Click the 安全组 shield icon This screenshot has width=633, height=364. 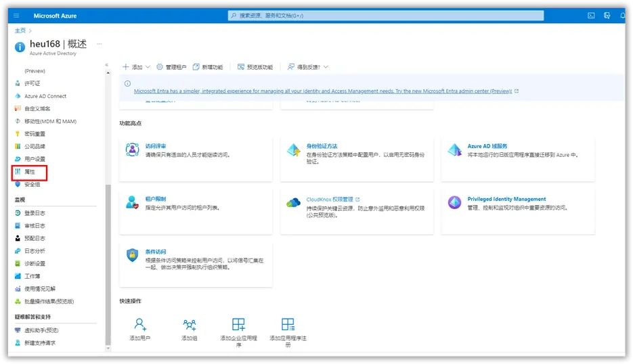(x=18, y=184)
